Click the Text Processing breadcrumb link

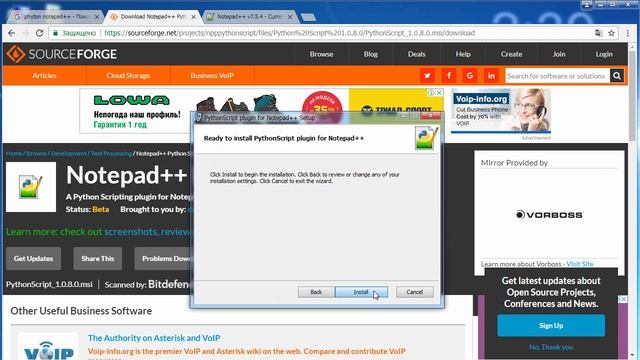tap(111, 153)
